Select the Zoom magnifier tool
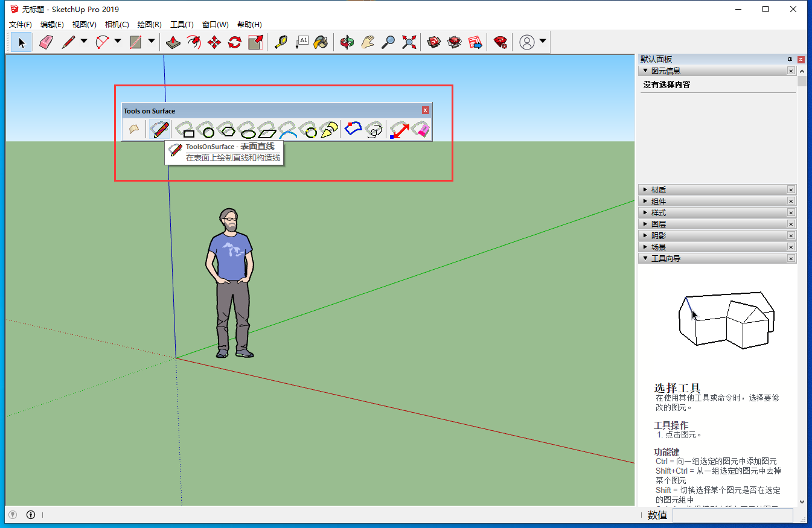Screen dimensions: 812x528 pyautogui.click(x=388, y=42)
